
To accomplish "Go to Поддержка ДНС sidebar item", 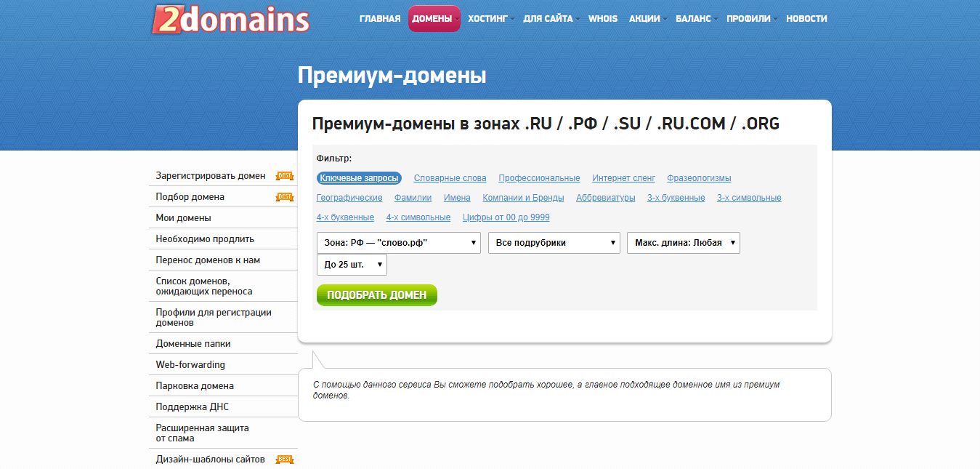I will [192, 407].
